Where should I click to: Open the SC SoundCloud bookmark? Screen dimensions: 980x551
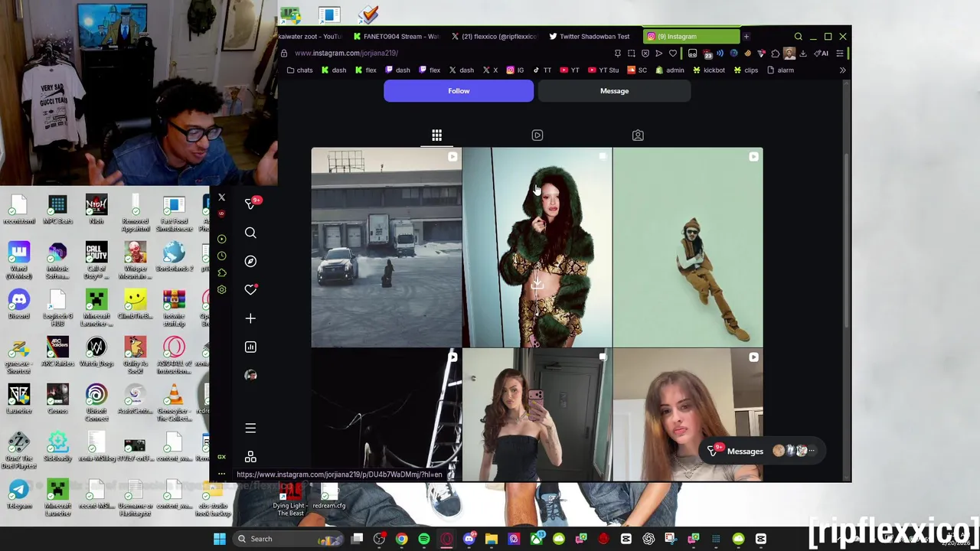pos(637,70)
